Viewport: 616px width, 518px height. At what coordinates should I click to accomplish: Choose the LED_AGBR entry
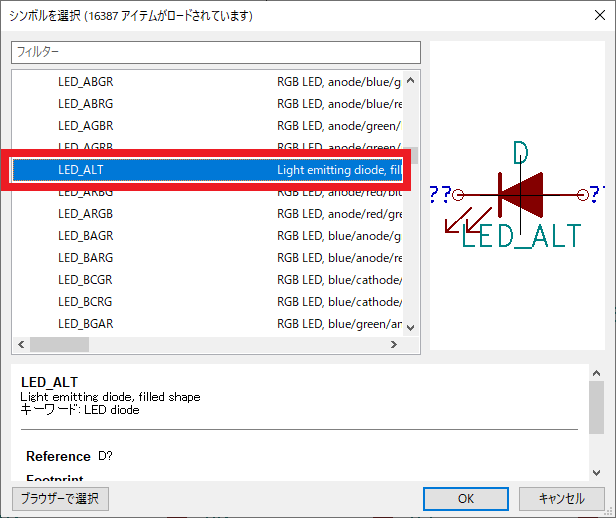point(85,125)
